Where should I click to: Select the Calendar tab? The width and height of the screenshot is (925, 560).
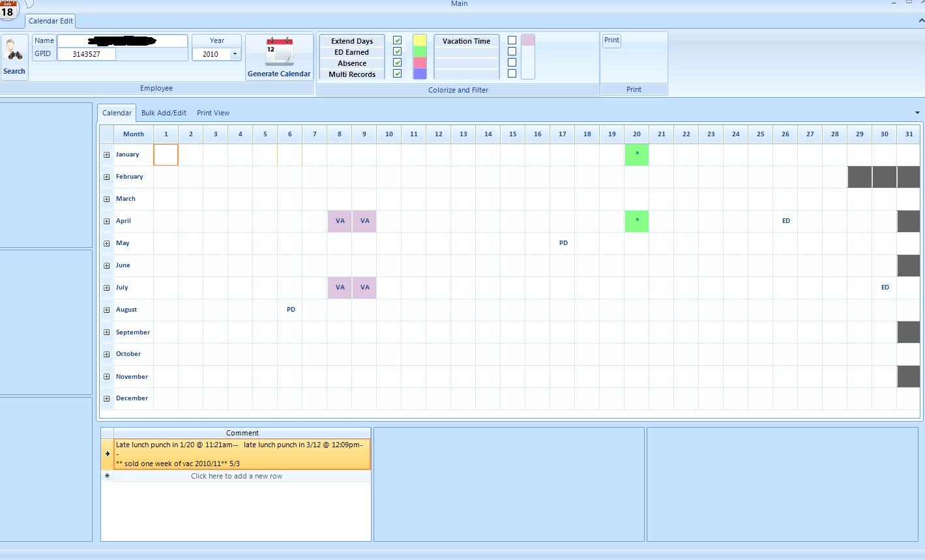pos(117,113)
